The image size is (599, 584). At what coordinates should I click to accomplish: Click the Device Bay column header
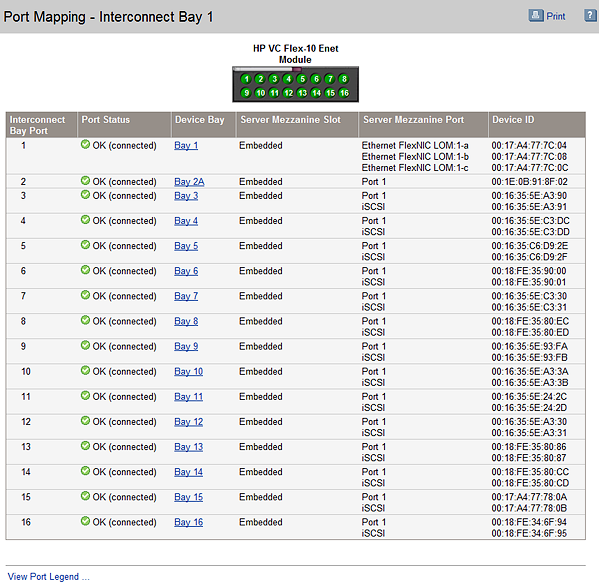pos(204,125)
